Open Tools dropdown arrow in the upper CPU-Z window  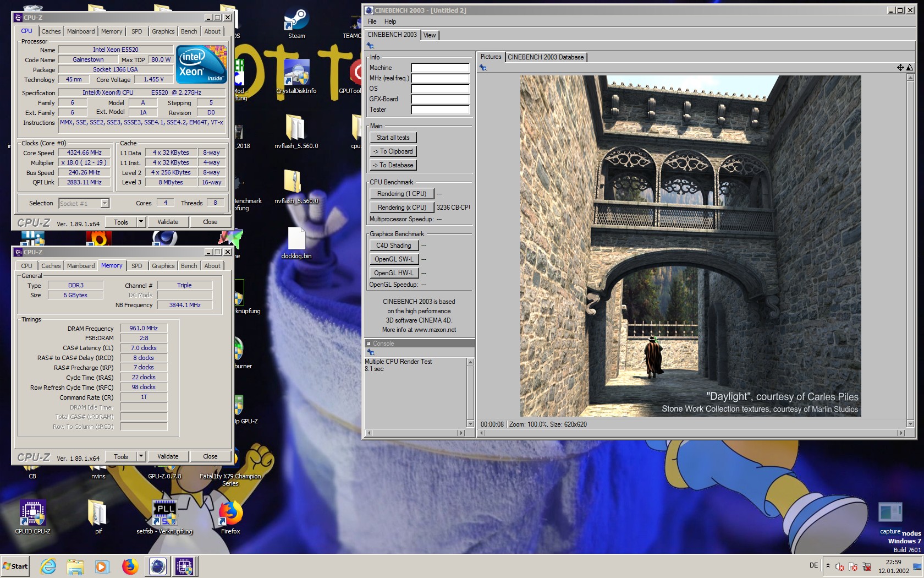(141, 222)
